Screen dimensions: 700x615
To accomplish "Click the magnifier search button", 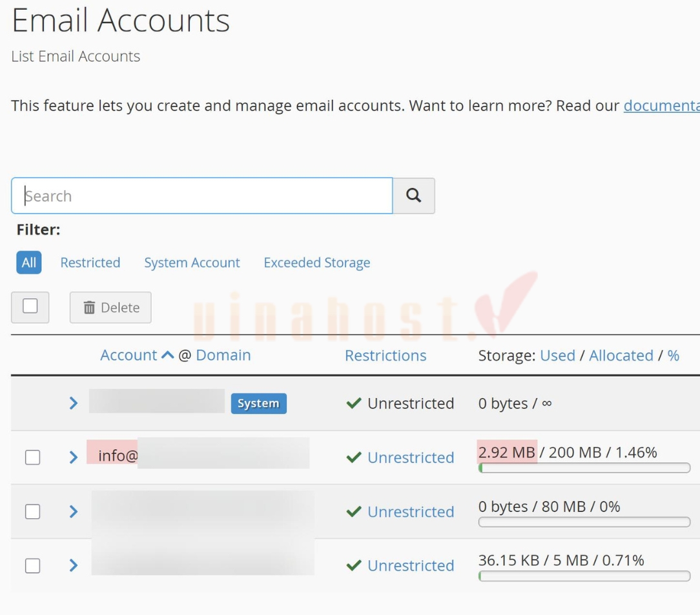I will coord(413,196).
